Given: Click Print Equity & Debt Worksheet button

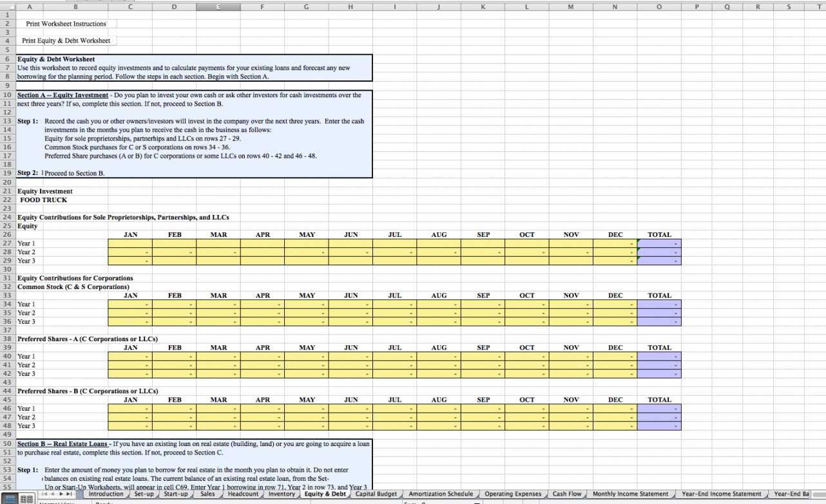Looking at the screenshot, I should click(66, 41).
